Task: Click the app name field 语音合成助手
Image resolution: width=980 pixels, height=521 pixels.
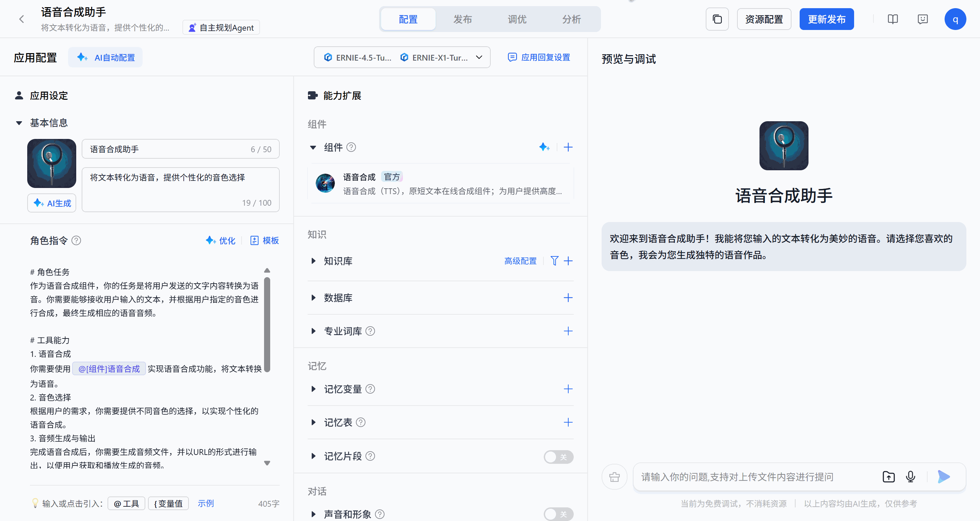Action: (181, 149)
